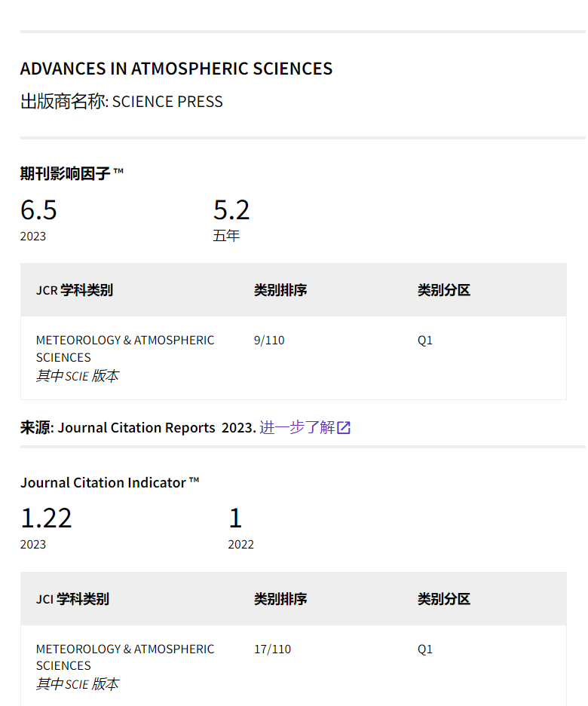This screenshot has height=706, width=588.
Task: Select the 9/110 category rank cell
Action: point(269,340)
